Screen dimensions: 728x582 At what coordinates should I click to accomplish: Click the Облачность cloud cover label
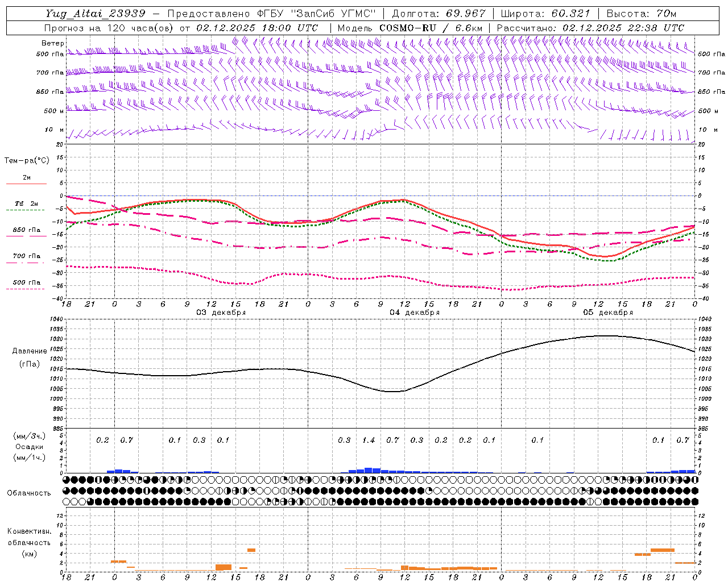point(29,493)
